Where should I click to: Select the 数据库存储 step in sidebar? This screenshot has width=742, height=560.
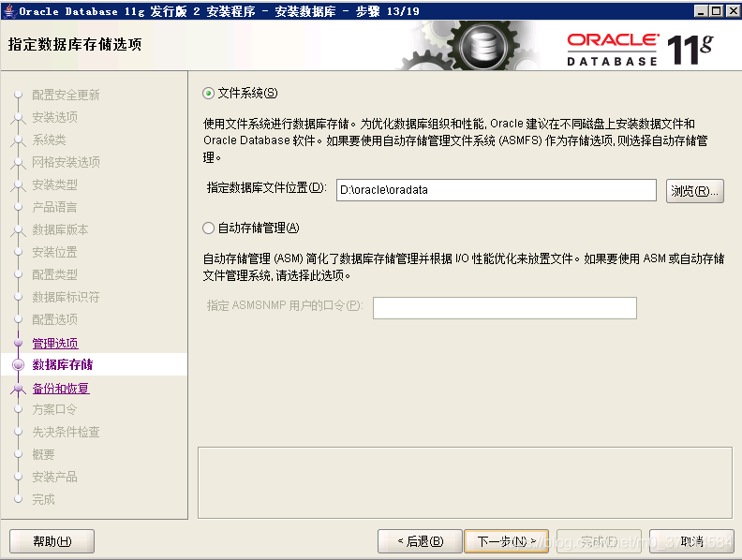pos(63,364)
